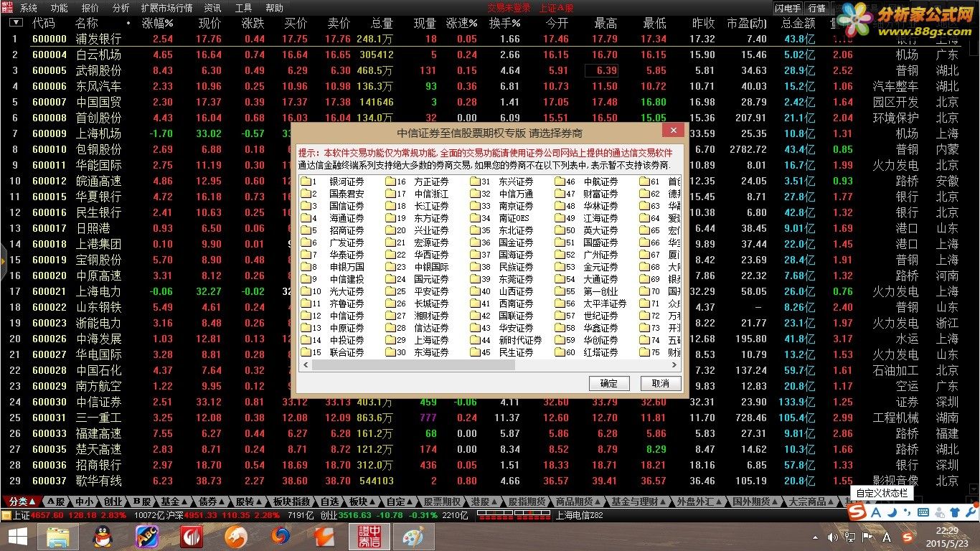The image size is (980, 551).
Task: Switch to the 板块指数 bottom tab
Action: pyautogui.click(x=292, y=501)
